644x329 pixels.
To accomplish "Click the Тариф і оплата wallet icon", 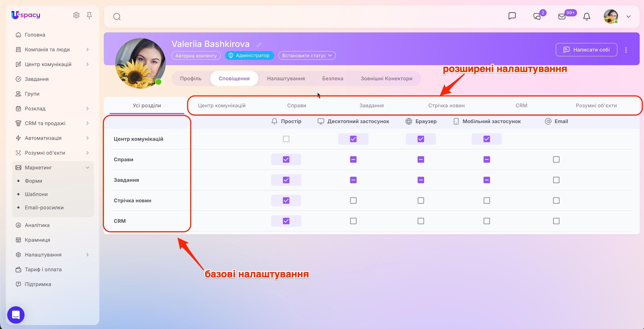I will click(x=18, y=269).
